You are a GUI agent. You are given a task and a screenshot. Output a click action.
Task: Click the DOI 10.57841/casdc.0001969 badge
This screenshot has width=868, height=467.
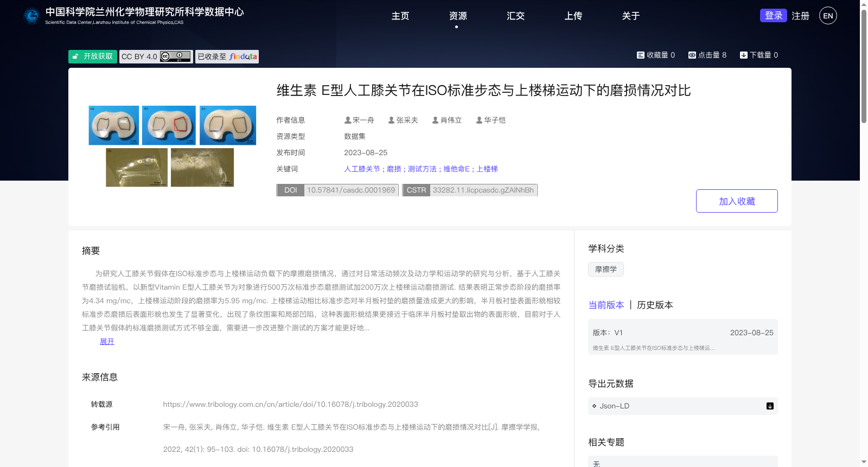point(337,190)
